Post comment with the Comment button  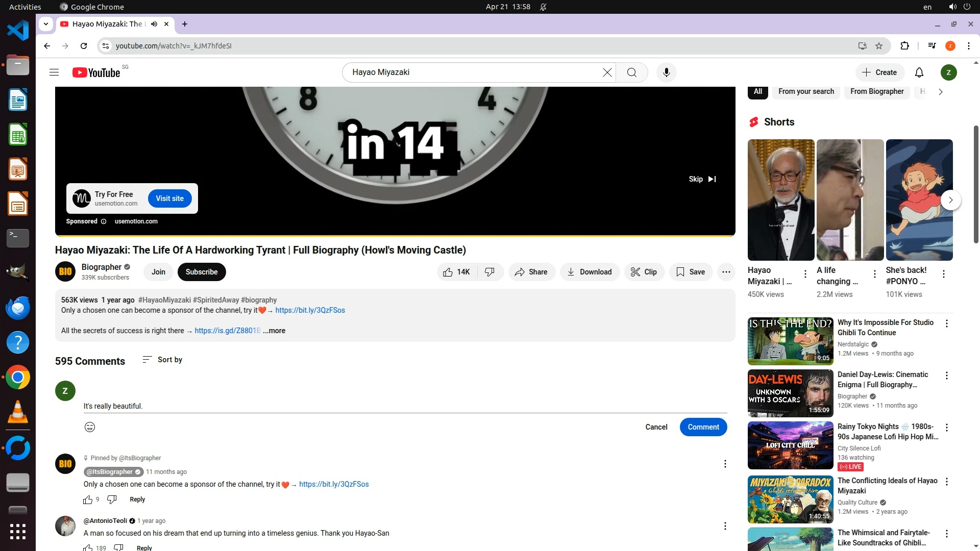(703, 427)
